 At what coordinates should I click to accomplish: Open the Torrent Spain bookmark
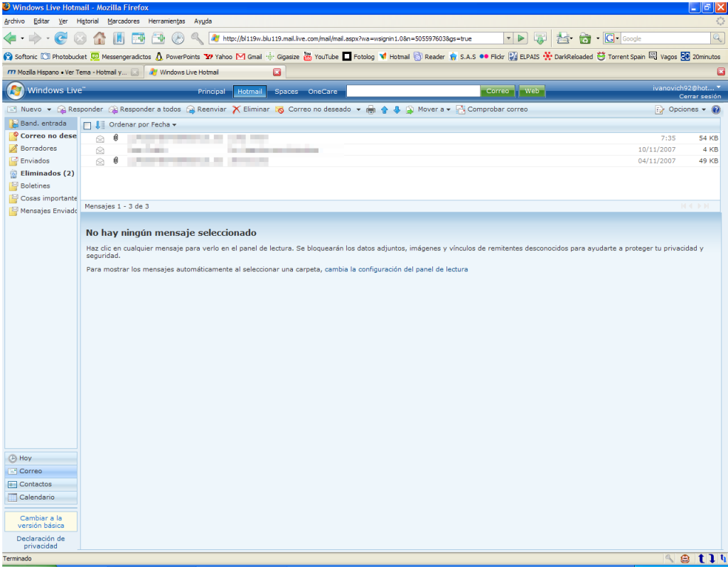(x=621, y=57)
